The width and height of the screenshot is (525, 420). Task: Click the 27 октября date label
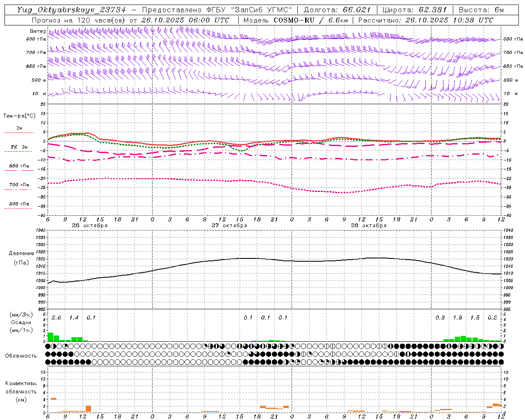point(229,226)
